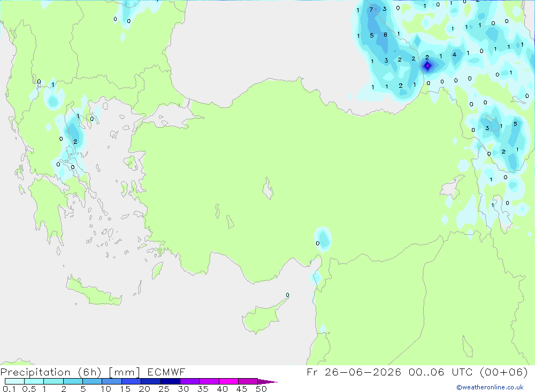Select the 1–2 mm legend swatch
The height and width of the screenshot is (392, 535).
pos(53,381)
